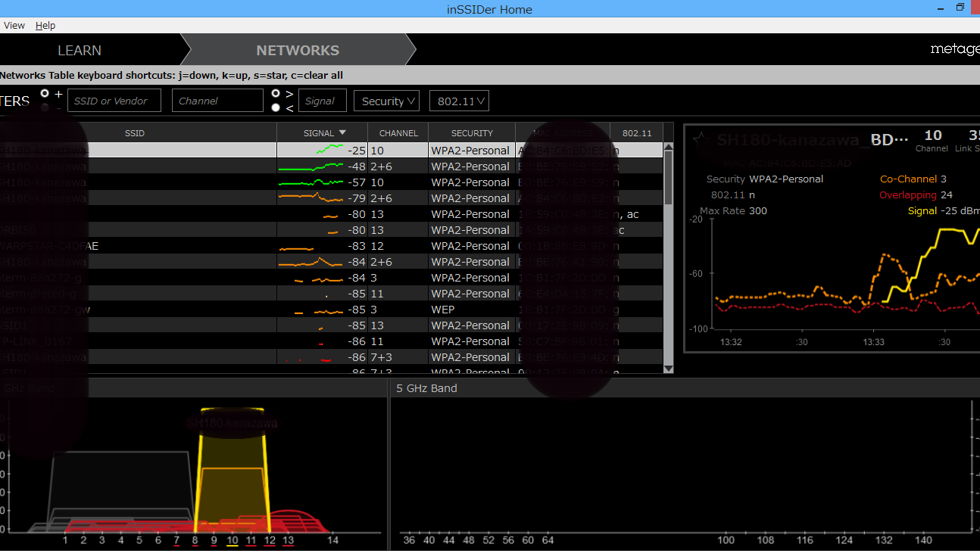
Task: Click the networks table scrollbar thumb
Action: (x=668, y=178)
